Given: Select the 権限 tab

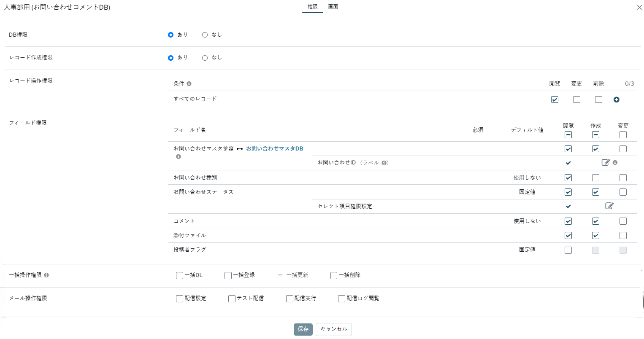Looking at the screenshot, I should click(x=312, y=7).
